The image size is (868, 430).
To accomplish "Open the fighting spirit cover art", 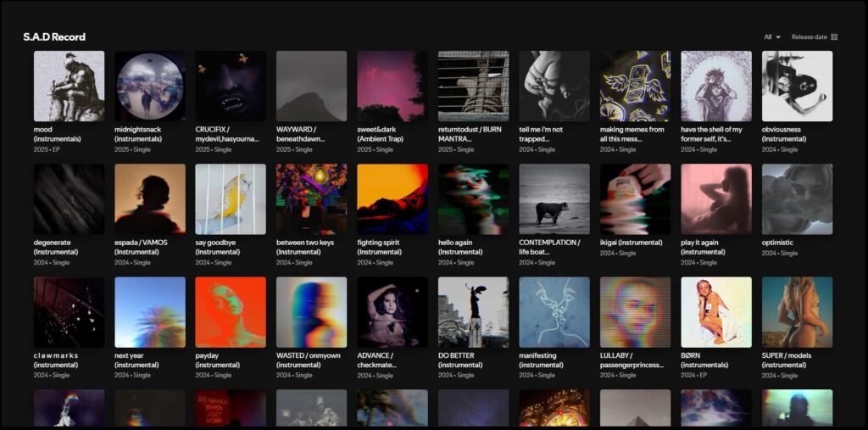I will [392, 199].
